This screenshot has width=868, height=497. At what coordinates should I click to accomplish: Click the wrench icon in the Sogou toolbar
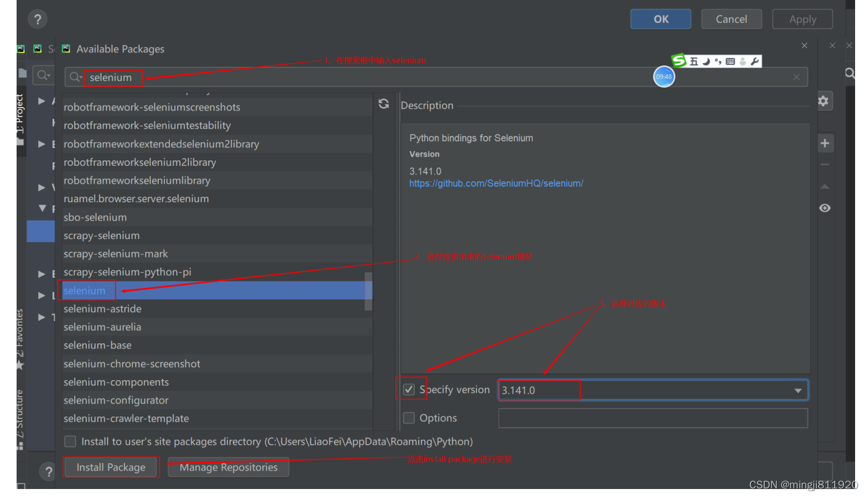pyautogui.click(x=755, y=61)
